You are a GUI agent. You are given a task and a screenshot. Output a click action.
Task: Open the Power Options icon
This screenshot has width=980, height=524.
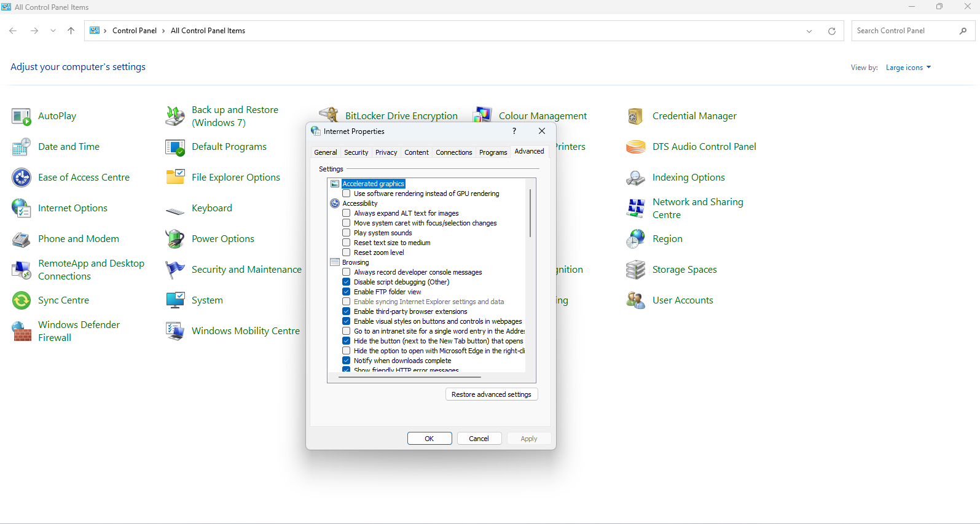175,239
